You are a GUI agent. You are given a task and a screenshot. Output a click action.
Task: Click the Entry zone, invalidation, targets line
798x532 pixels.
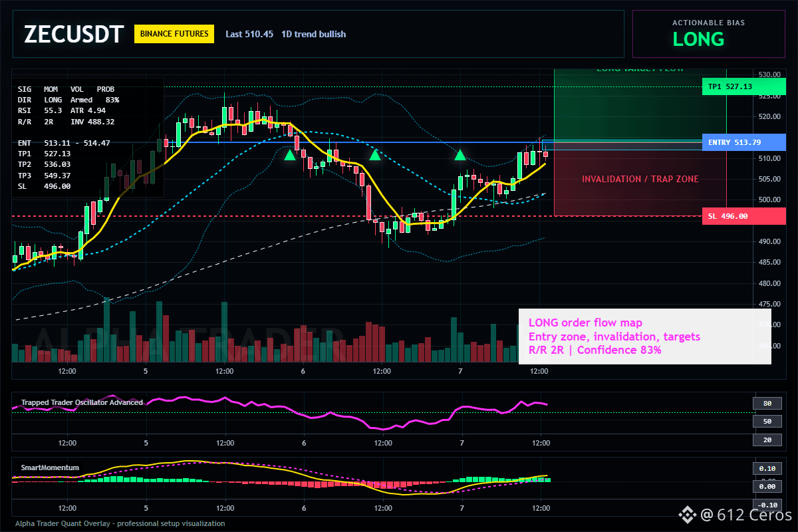tap(614, 336)
